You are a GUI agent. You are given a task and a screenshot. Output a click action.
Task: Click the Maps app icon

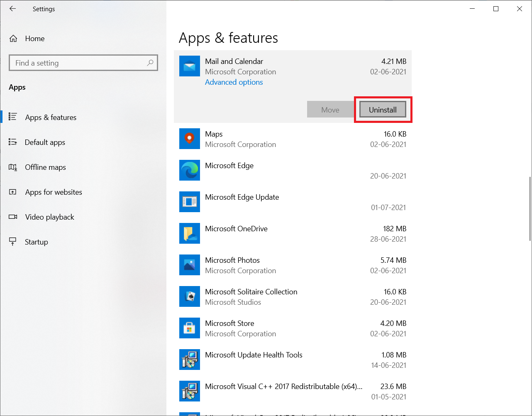pyautogui.click(x=190, y=139)
